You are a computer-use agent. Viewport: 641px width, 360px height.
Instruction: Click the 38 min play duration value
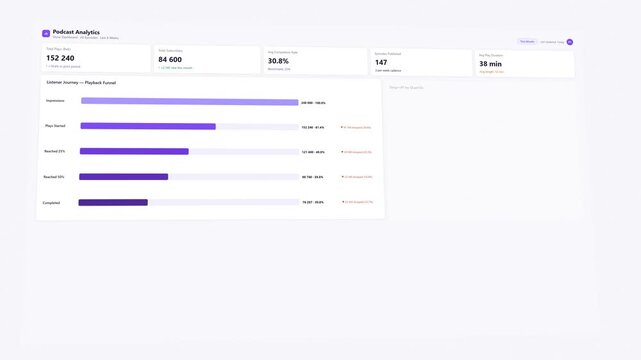point(490,64)
